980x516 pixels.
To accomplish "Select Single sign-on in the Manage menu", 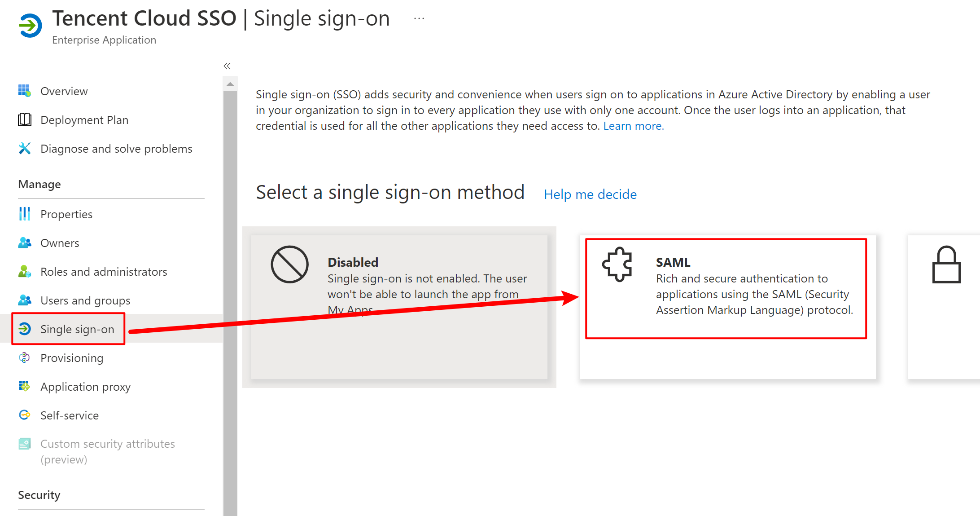I will coord(77,329).
